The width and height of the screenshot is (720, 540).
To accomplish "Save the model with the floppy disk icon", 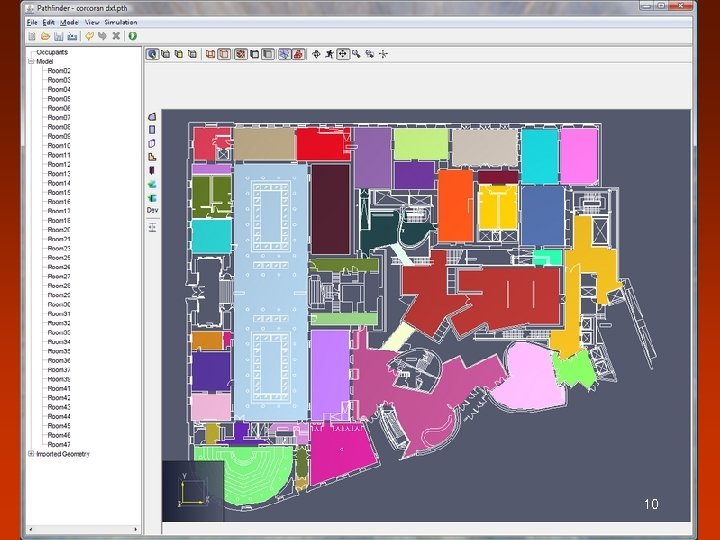I will 58,36.
